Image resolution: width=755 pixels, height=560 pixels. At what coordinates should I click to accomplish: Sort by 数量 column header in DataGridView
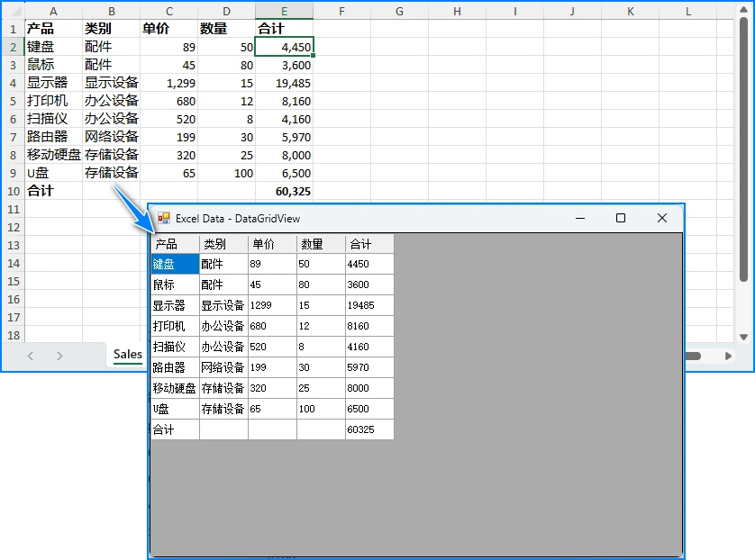(321, 244)
